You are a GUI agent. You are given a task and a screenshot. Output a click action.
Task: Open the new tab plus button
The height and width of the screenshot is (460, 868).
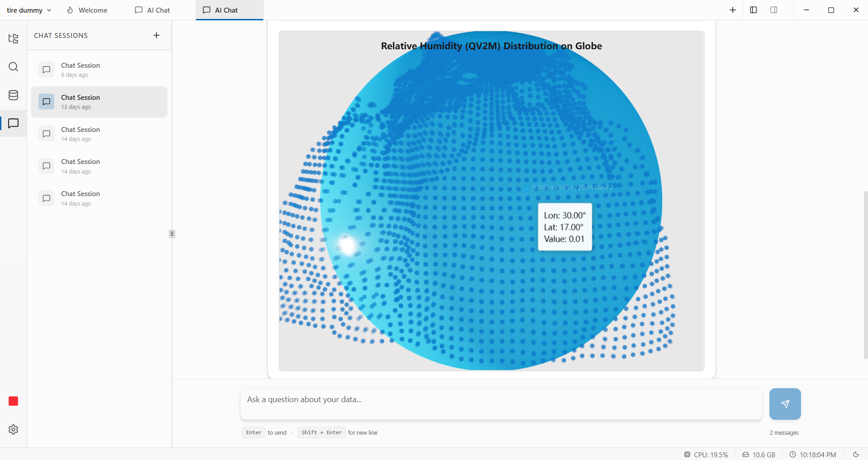pyautogui.click(x=733, y=9)
